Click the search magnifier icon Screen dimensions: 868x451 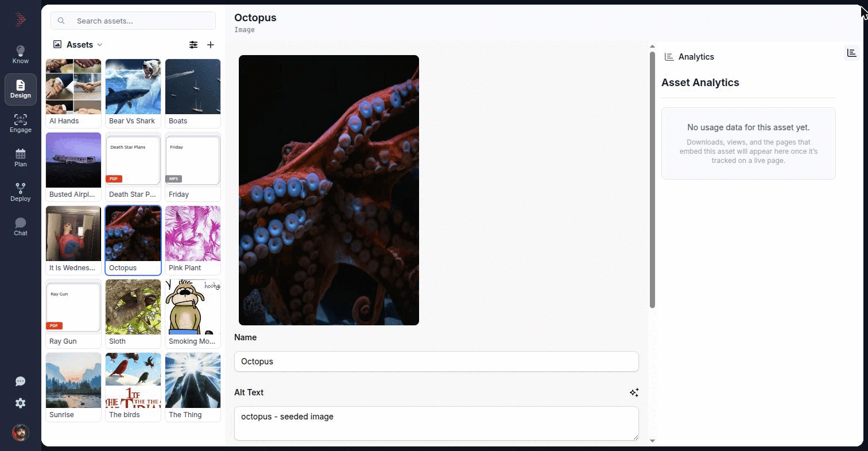pyautogui.click(x=61, y=21)
